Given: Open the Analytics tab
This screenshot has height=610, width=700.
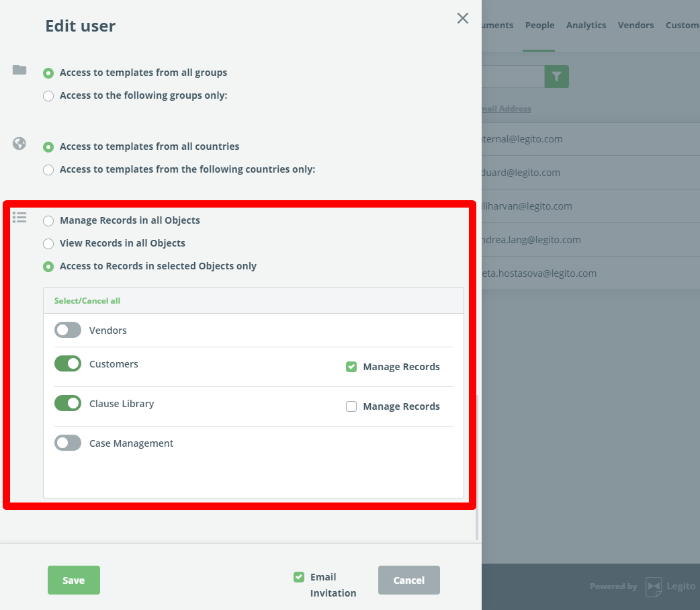Looking at the screenshot, I should click(x=586, y=25).
